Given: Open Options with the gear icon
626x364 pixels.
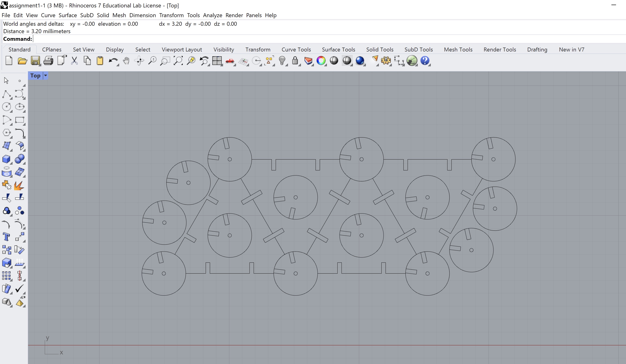Looking at the screenshot, I should (386, 61).
